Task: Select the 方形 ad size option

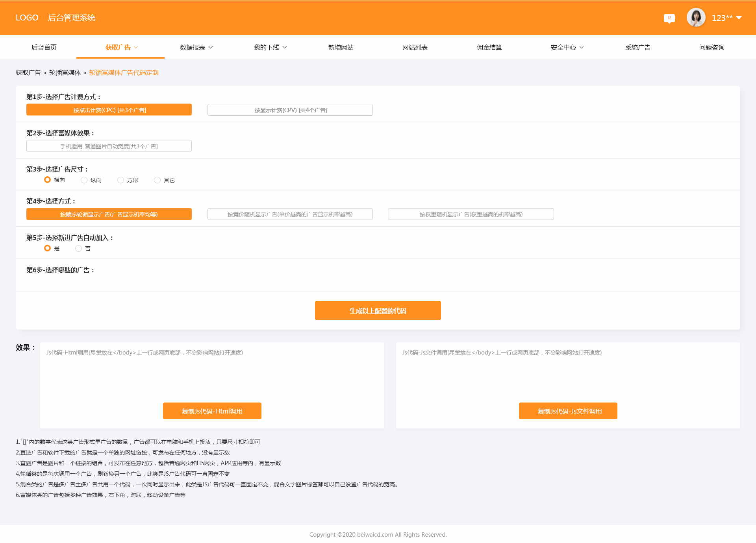Action: pyautogui.click(x=120, y=180)
